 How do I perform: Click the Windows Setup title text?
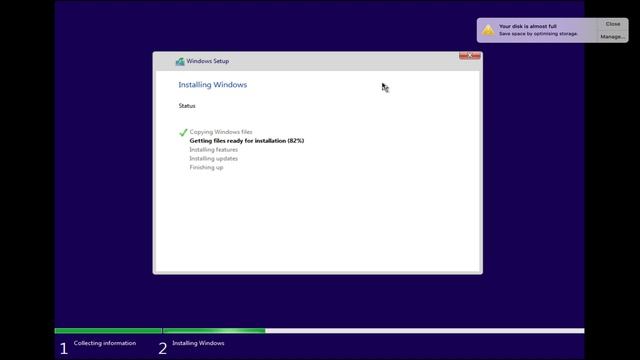pyautogui.click(x=207, y=61)
